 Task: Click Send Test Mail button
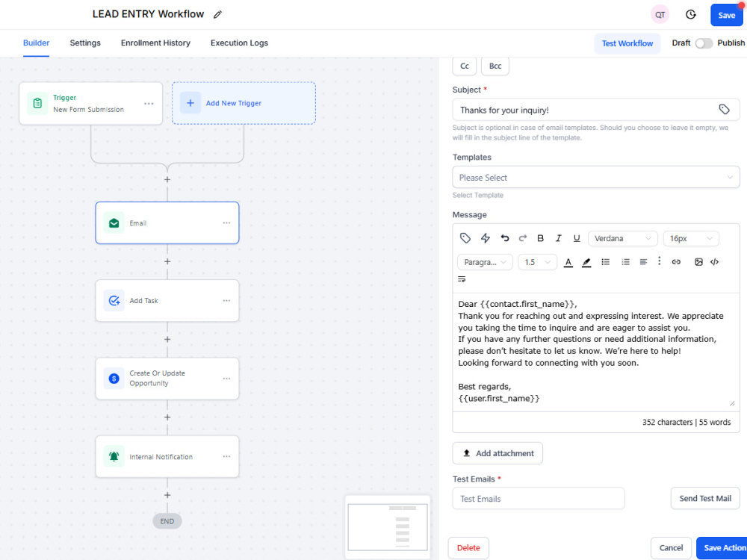[x=705, y=498]
